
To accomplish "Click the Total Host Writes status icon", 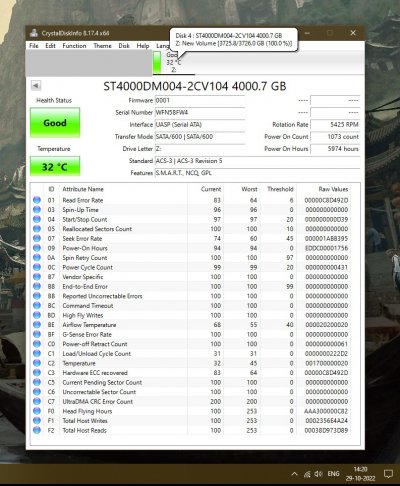I will 37,421.
